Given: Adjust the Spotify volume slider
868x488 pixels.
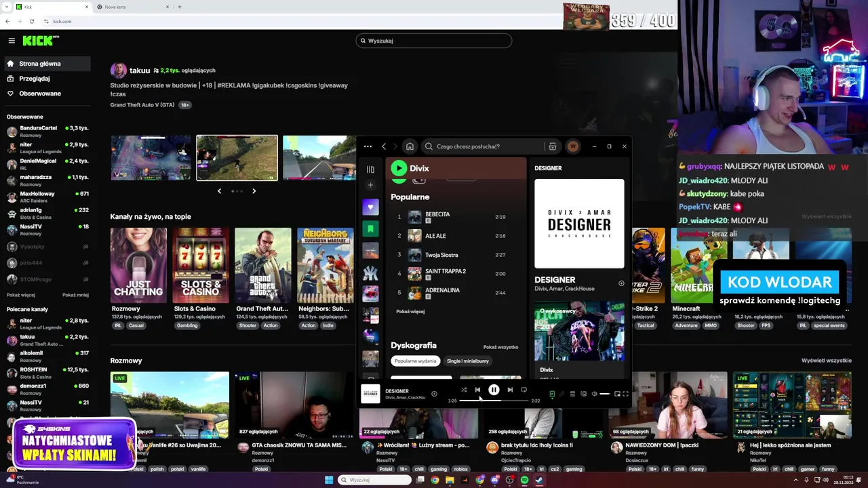Looking at the screenshot, I should pos(605,394).
